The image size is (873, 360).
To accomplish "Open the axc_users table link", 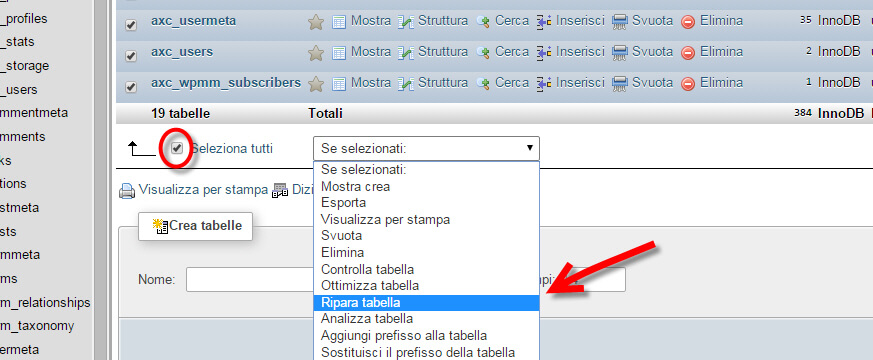I will pyautogui.click(x=182, y=52).
